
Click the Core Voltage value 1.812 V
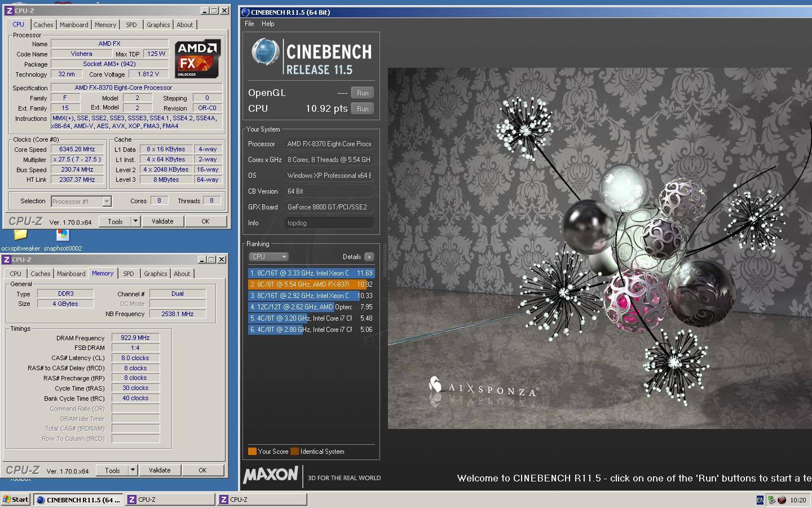148,74
